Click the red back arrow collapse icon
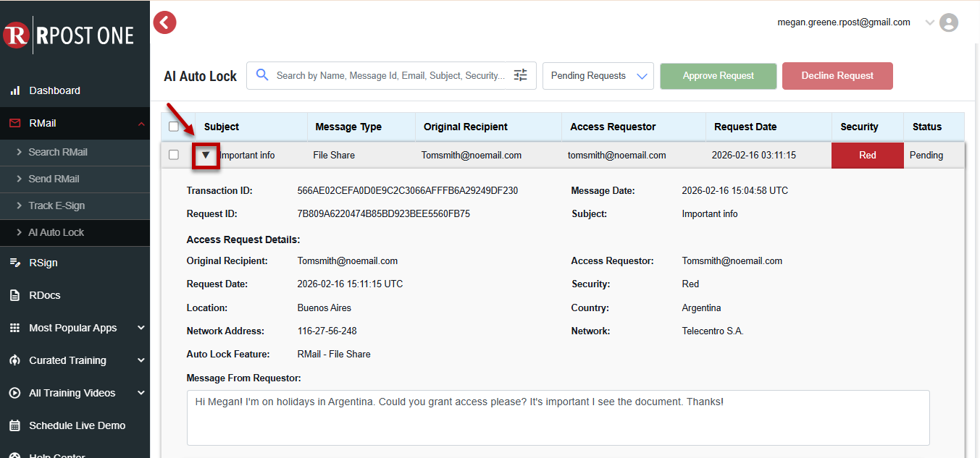This screenshot has width=980, height=458. (x=165, y=22)
